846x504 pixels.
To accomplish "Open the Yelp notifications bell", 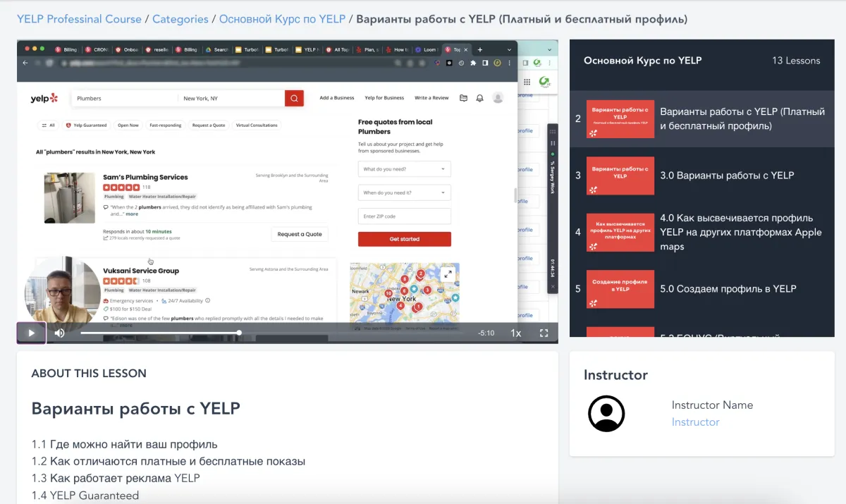I will [480, 98].
